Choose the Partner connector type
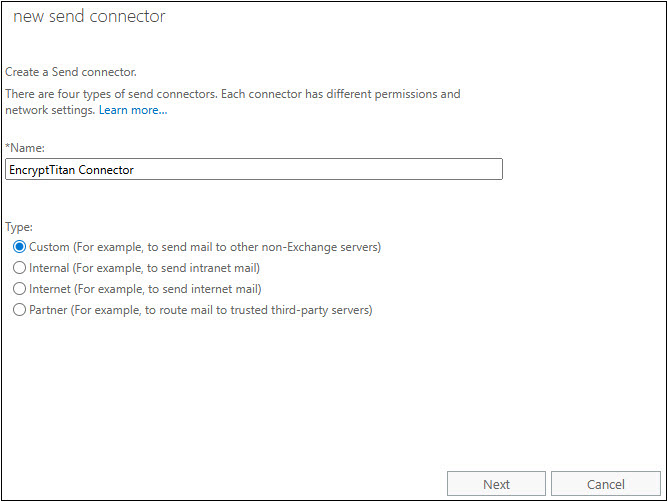Image resolution: width=668 pixels, height=502 pixels. 19,310
